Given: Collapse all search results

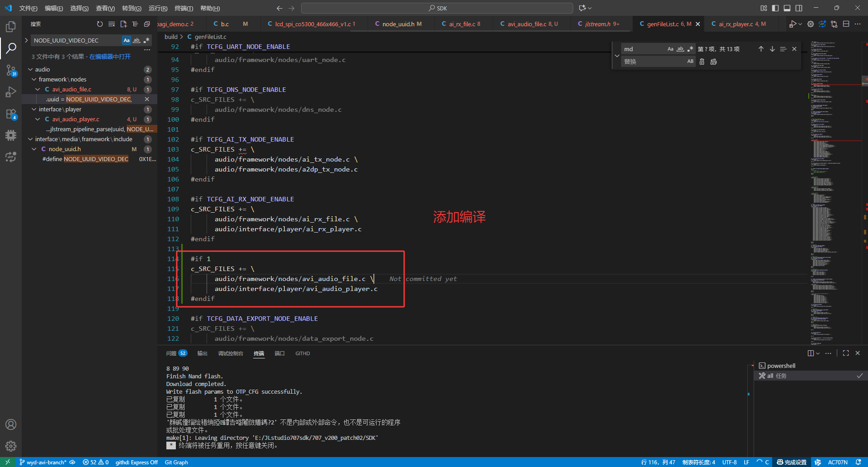Looking at the screenshot, I should tap(147, 24).
